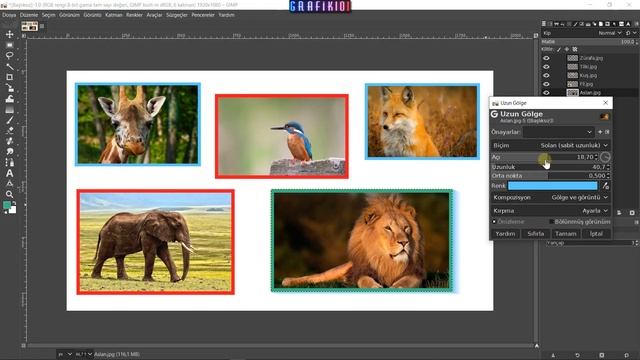
Task: Open the manage presets icon in dialog
Action: click(607, 132)
